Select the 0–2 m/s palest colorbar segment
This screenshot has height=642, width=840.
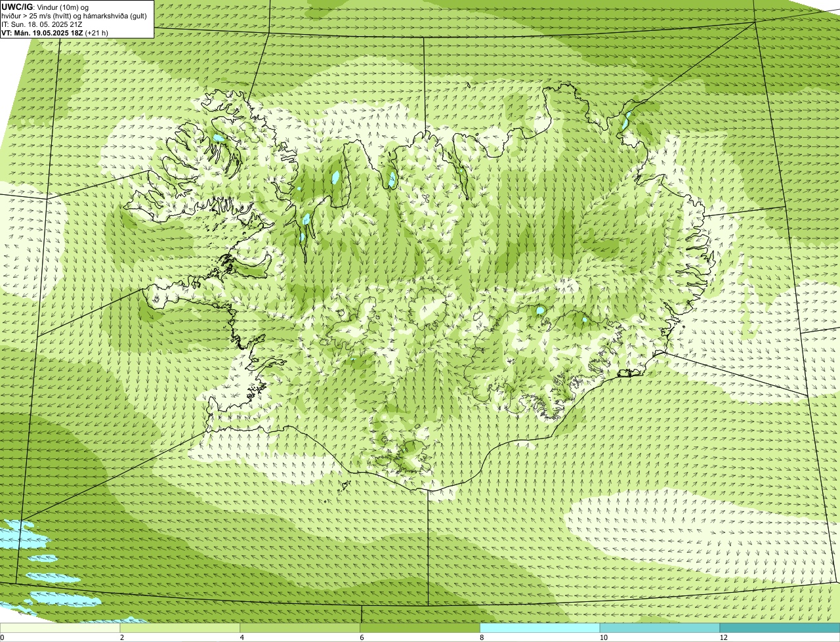pos(60,628)
